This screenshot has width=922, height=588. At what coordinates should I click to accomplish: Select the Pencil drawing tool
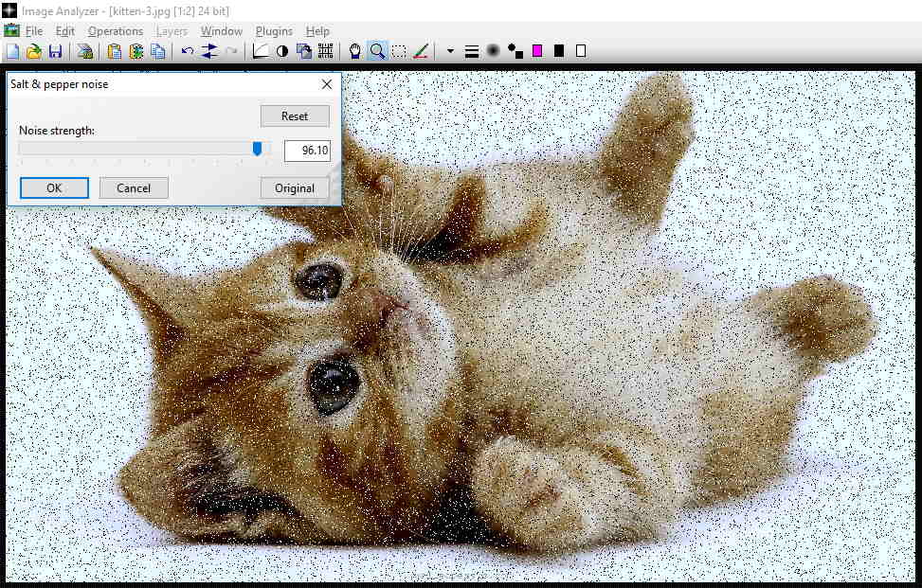coord(421,52)
